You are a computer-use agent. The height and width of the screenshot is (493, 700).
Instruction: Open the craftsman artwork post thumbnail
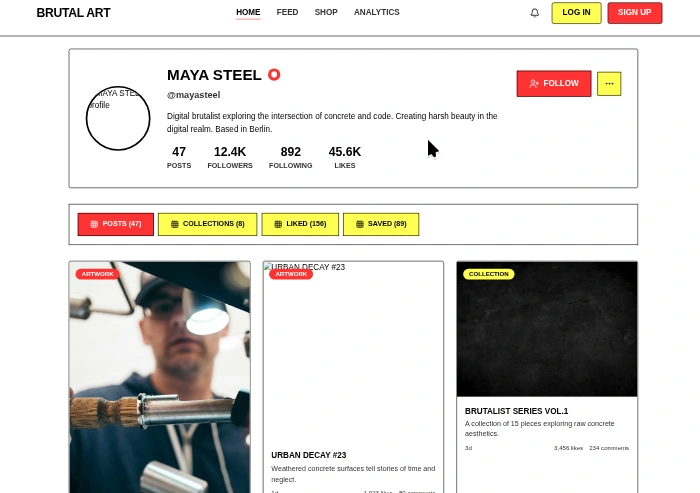click(x=160, y=377)
